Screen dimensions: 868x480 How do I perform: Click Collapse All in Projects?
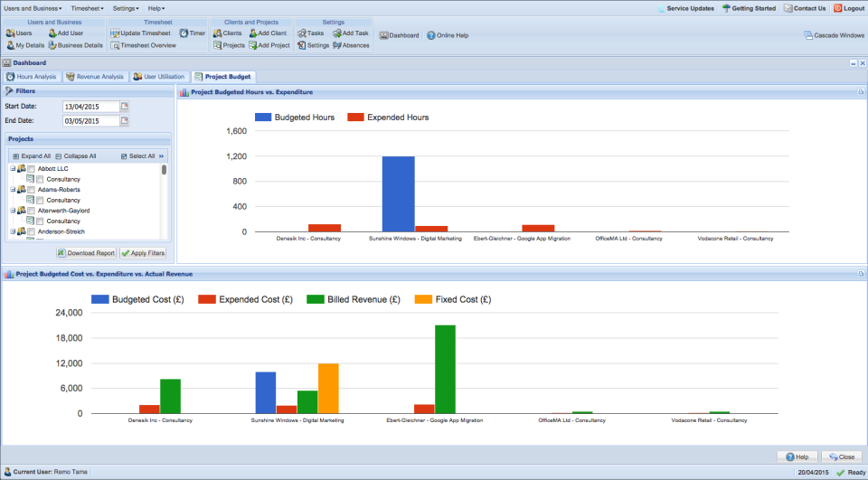tap(76, 156)
